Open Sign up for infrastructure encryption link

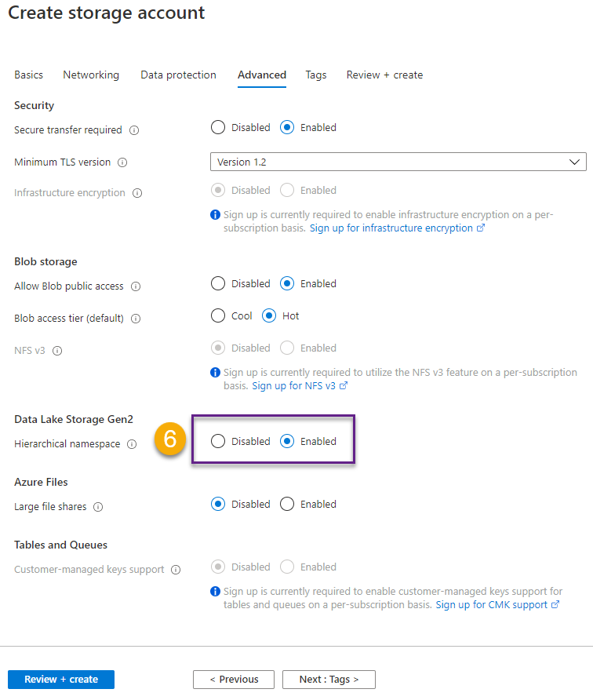[391, 228]
